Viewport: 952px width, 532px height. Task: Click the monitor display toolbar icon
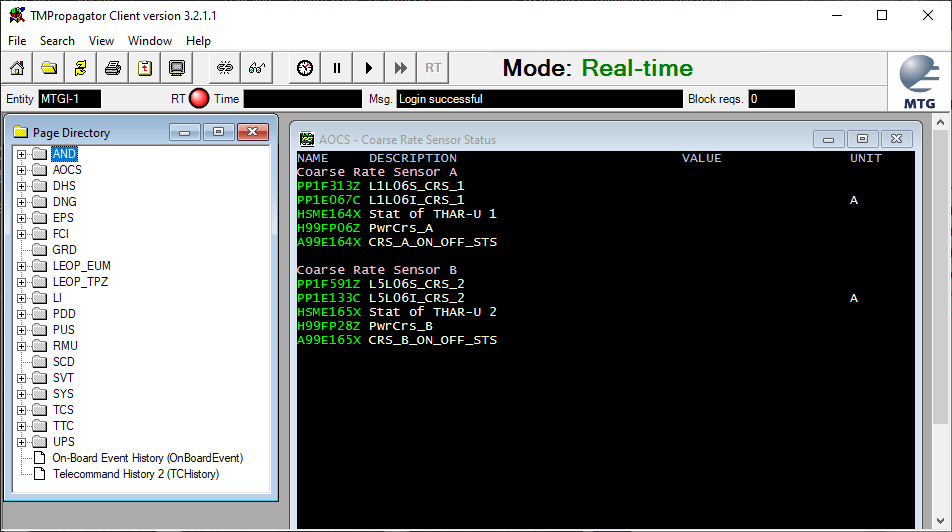coord(177,68)
